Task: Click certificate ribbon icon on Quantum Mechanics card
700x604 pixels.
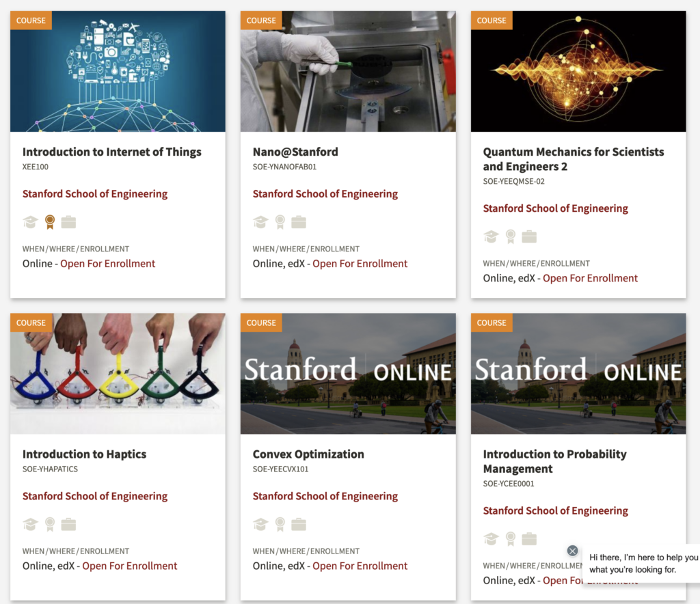Action: tap(510, 236)
